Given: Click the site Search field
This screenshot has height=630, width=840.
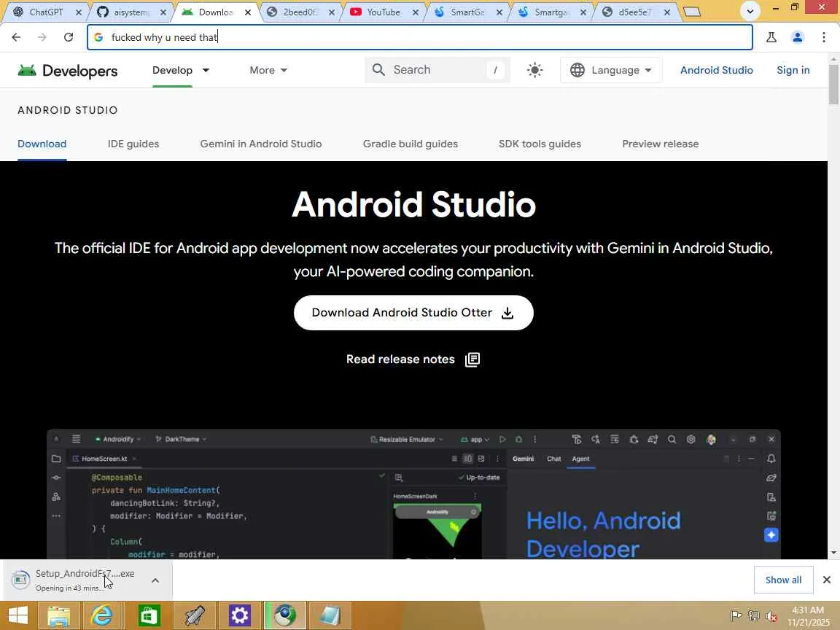Looking at the screenshot, I should (x=437, y=70).
